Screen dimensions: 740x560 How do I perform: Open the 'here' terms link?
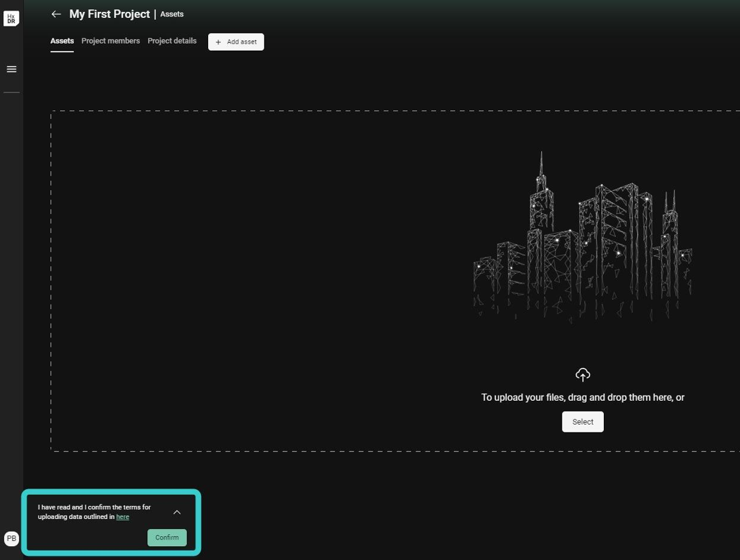tap(122, 517)
